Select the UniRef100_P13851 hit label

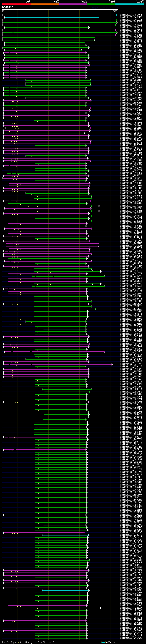[x=131, y=319]
